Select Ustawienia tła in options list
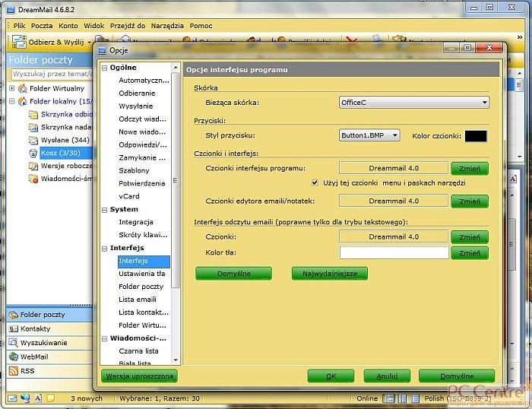The height and width of the screenshot is (409, 532). click(141, 274)
